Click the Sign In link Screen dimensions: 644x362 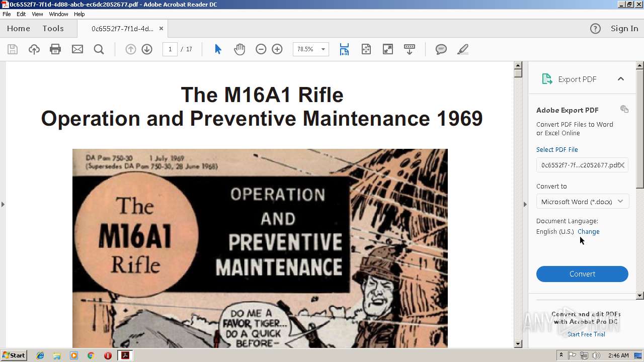point(624,29)
